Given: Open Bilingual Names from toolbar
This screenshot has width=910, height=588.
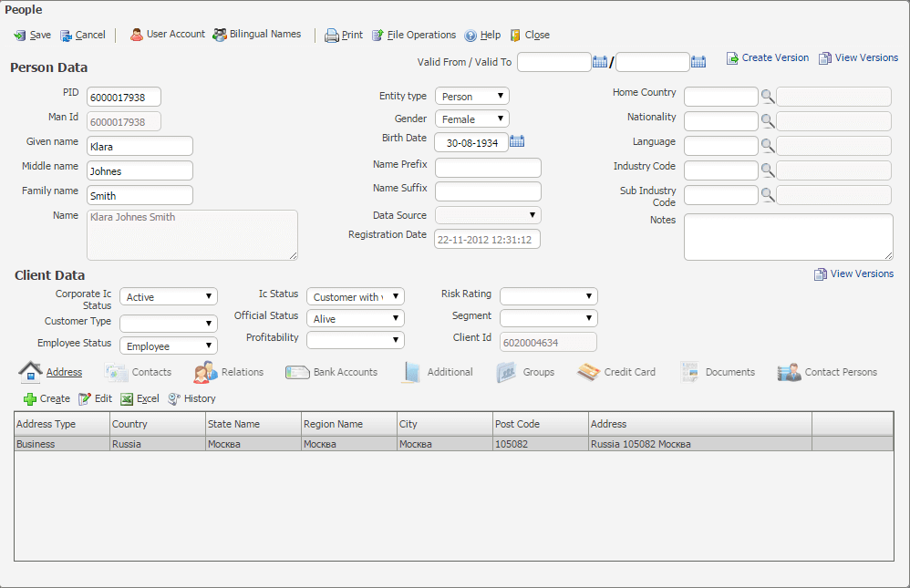Looking at the screenshot, I should pyautogui.click(x=220, y=35).
